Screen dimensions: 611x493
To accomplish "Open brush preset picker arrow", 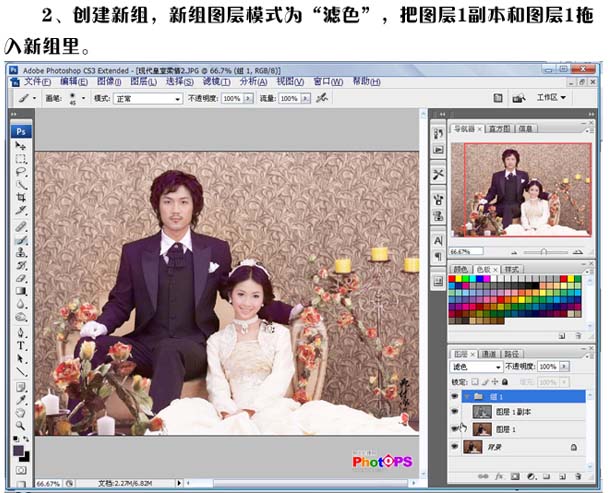I will click(x=83, y=98).
